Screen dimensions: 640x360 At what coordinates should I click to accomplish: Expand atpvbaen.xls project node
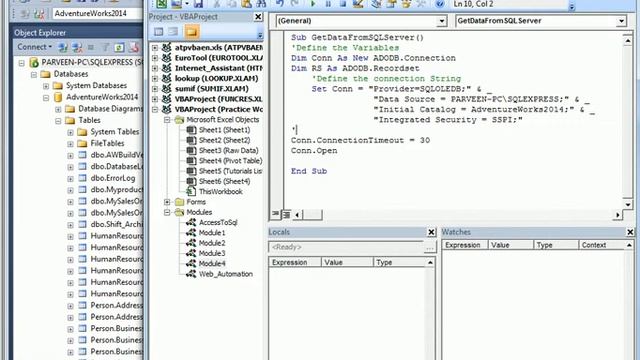pos(155,48)
